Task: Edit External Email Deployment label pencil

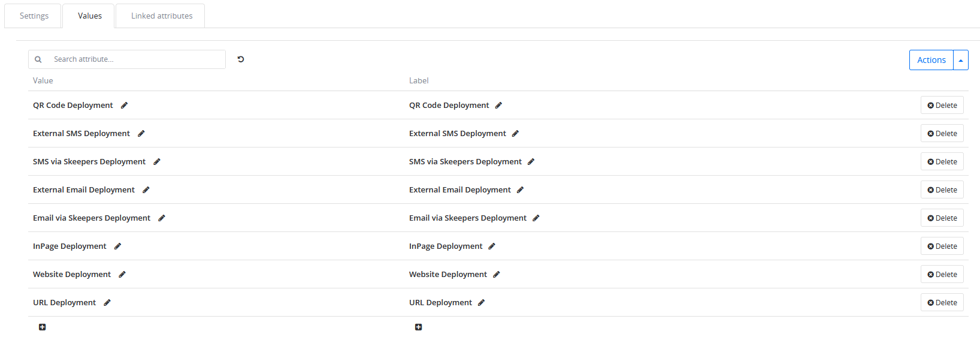Action: (x=520, y=190)
